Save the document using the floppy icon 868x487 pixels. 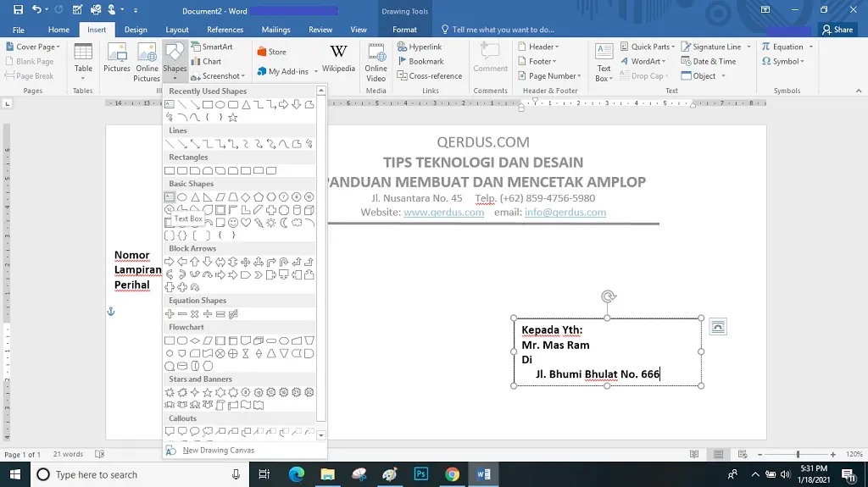[19, 9]
